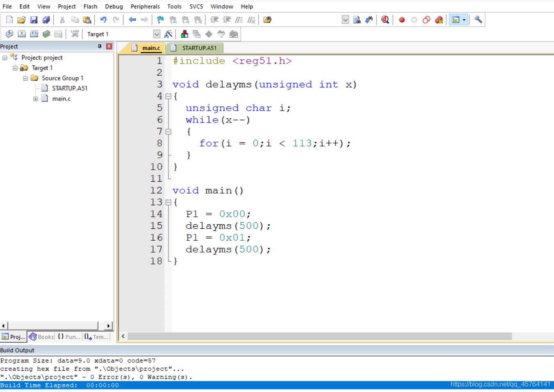Collapse Source Group 1 folder
Image resolution: width=554 pixels, height=392 pixels.
(25, 78)
